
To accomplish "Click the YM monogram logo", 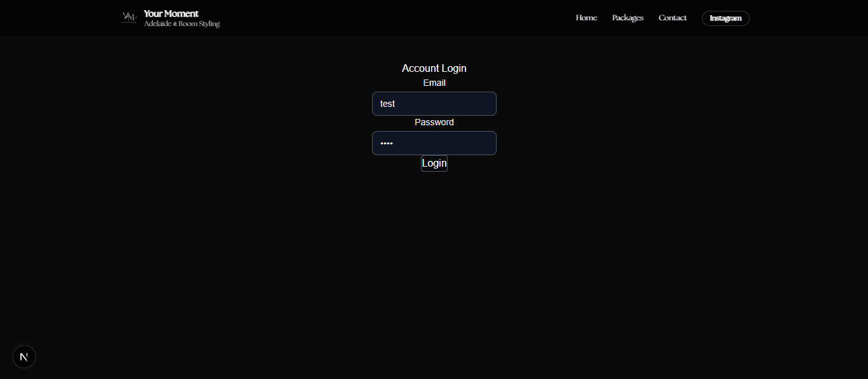I will click(x=128, y=18).
